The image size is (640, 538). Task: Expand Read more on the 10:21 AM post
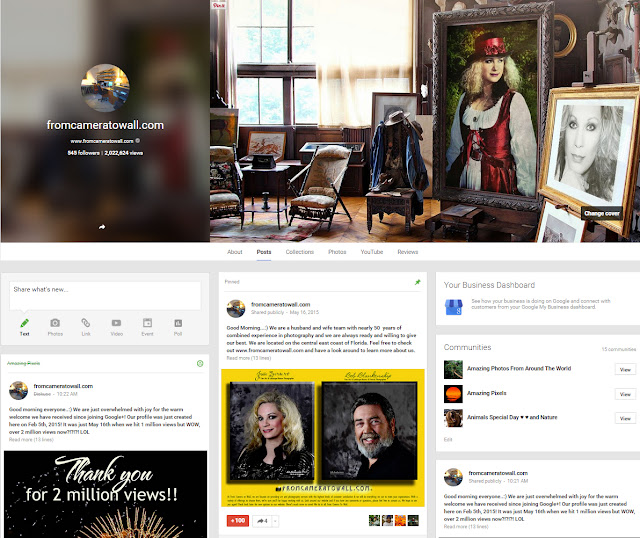coord(466,527)
